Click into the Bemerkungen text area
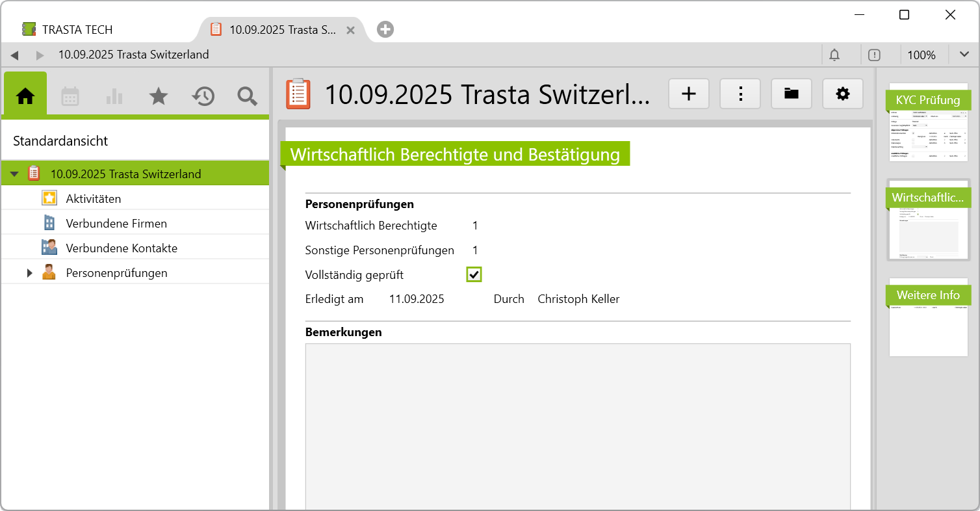980x511 pixels. tap(578, 426)
